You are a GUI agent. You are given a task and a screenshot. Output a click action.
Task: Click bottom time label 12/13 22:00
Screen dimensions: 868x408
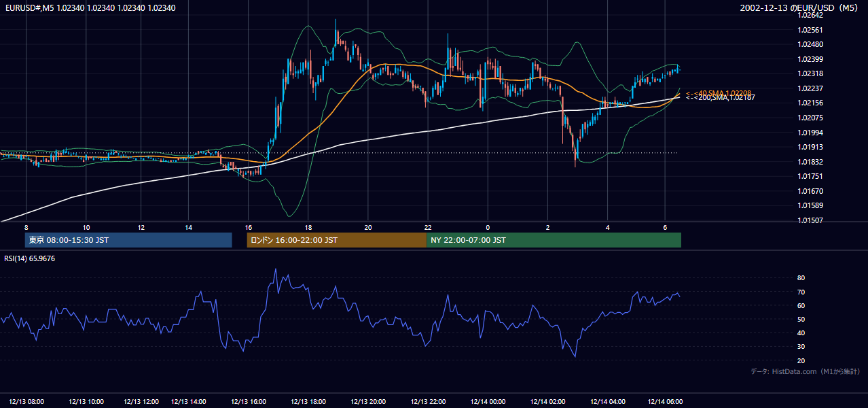[x=428, y=402]
